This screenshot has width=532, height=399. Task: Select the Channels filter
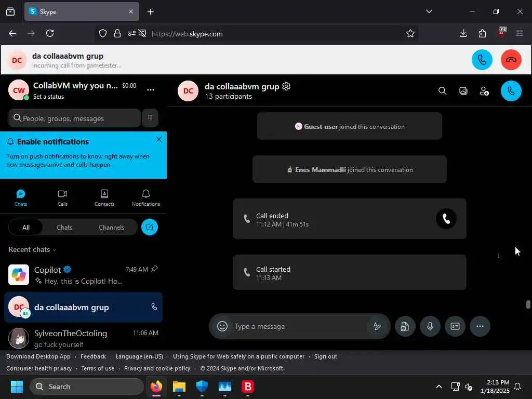(111, 228)
